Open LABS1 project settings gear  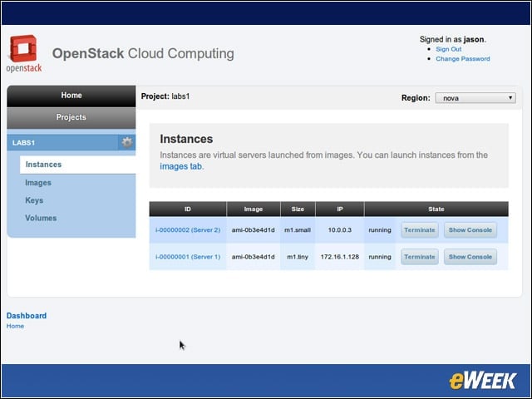(x=127, y=142)
